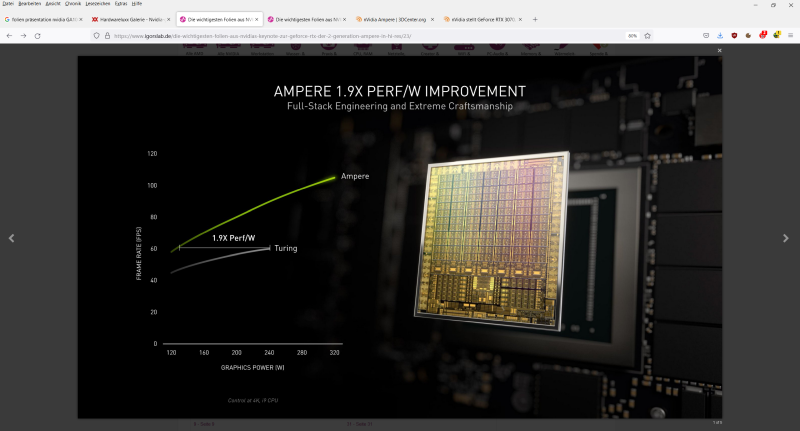The height and width of the screenshot is (431, 800).
Task: Open the Bearbeiten menu
Action: click(29, 4)
